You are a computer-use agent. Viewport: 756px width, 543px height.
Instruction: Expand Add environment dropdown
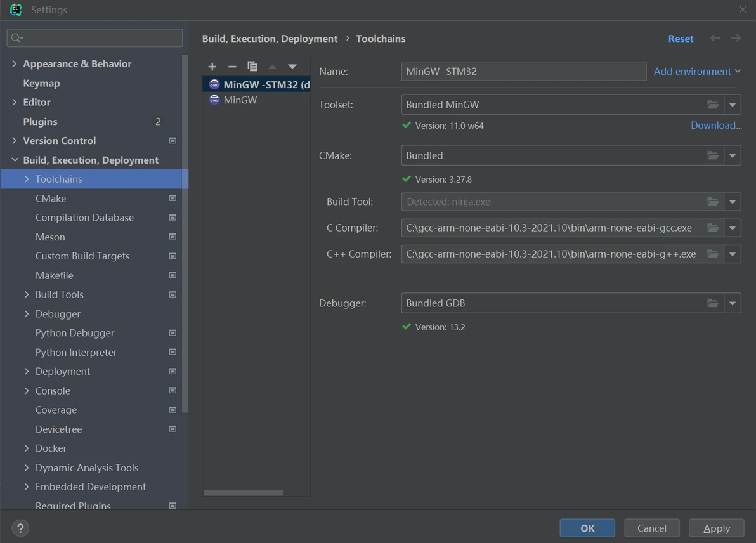point(697,71)
